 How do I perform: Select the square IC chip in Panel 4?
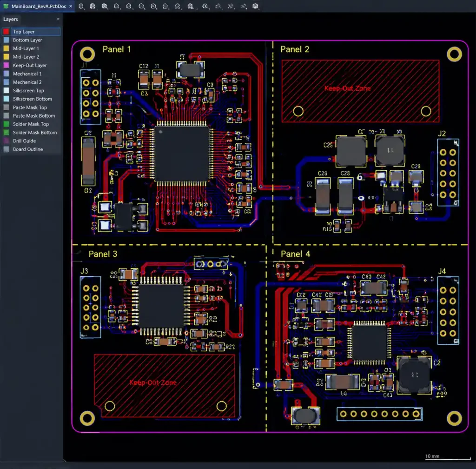click(x=370, y=343)
